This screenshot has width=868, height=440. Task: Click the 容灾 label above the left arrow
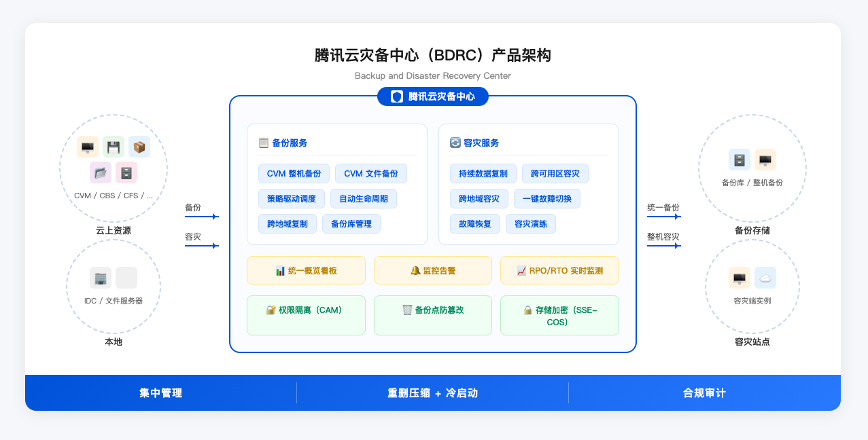[193, 236]
